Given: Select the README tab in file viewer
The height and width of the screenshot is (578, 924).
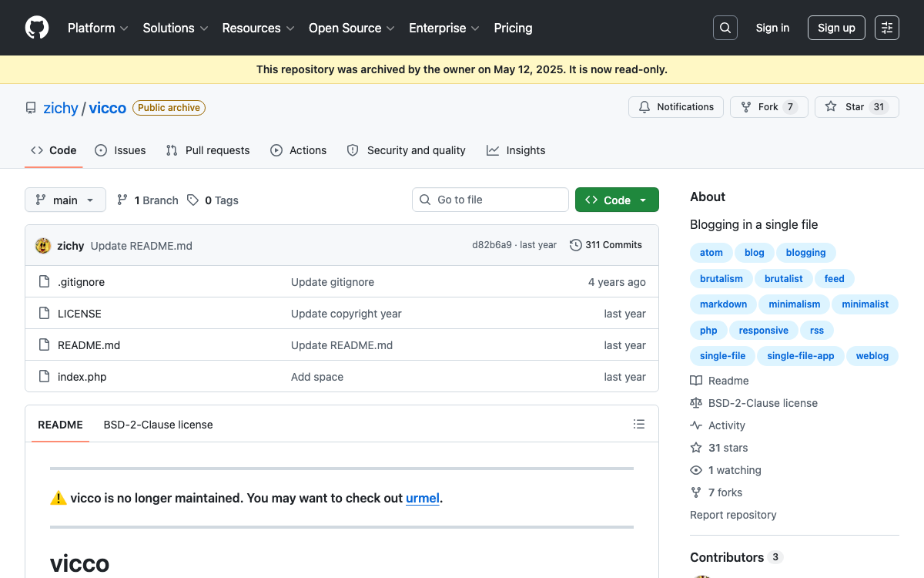Looking at the screenshot, I should (x=60, y=425).
